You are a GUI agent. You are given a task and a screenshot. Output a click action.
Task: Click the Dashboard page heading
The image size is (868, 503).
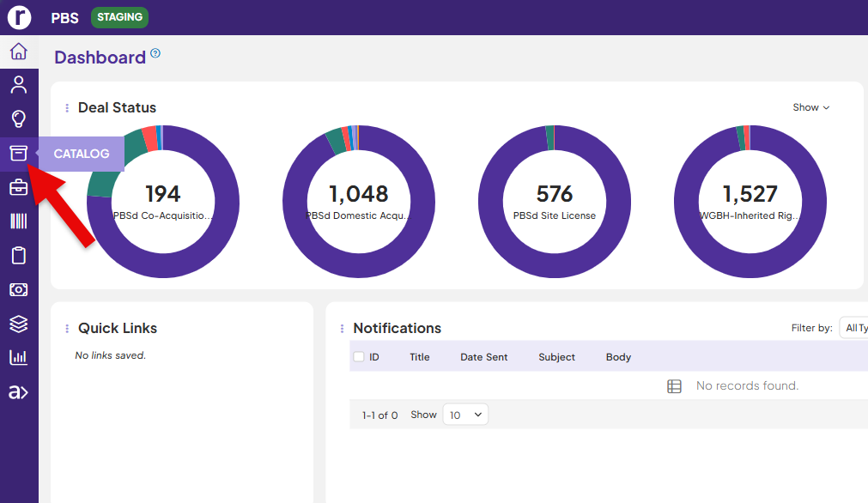[100, 58]
